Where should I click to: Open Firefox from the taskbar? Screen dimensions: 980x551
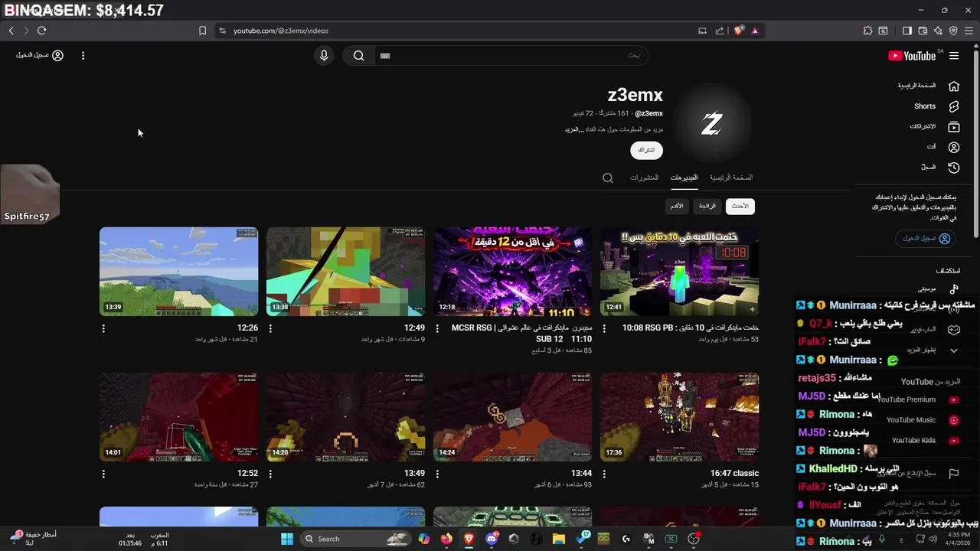point(446,539)
